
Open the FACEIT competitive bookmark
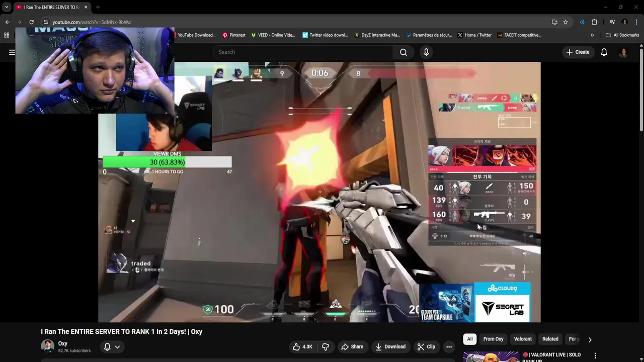click(519, 35)
